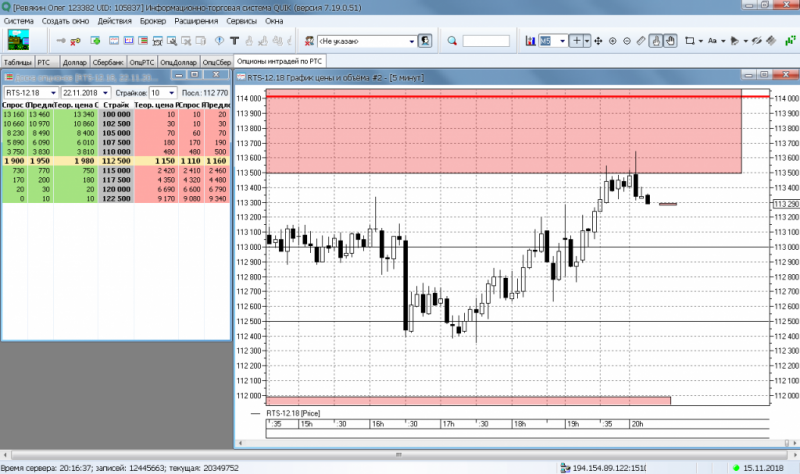
Task: Click the Страйк column header
Action: [x=116, y=105]
